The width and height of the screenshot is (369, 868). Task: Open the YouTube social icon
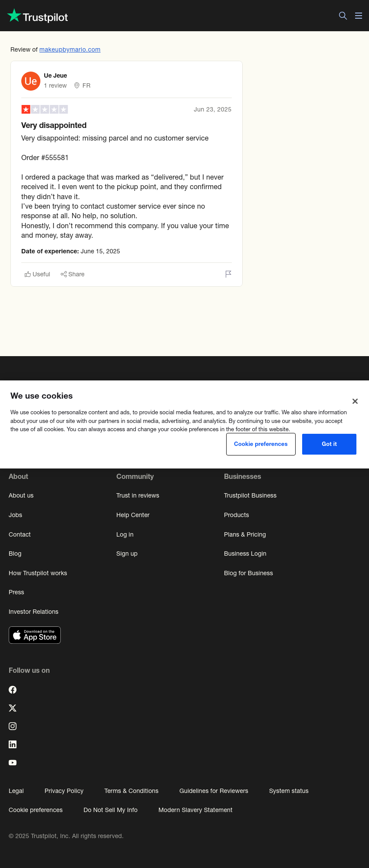click(13, 763)
